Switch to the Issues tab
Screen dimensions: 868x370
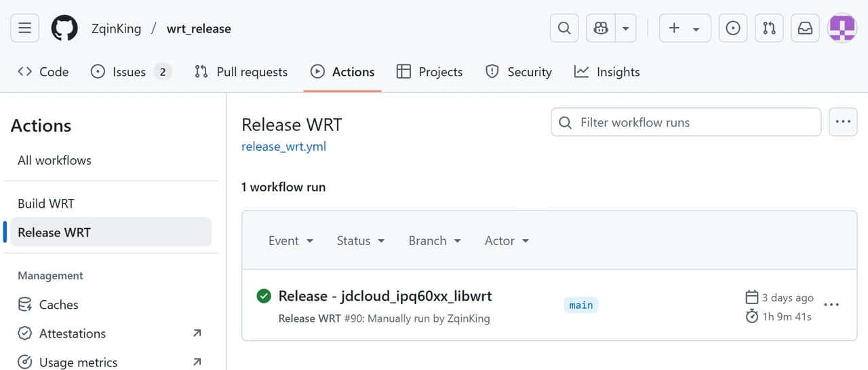pyautogui.click(x=131, y=71)
